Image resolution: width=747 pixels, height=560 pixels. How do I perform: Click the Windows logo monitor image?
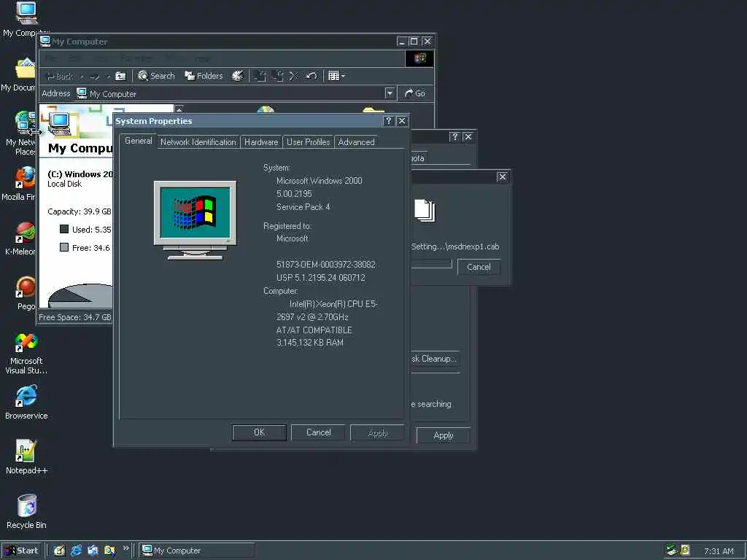[195, 220]
